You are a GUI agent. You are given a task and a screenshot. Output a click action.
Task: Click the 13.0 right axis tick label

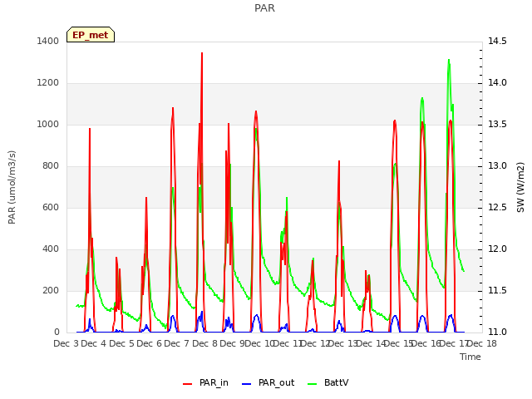(x=497, y=165)
